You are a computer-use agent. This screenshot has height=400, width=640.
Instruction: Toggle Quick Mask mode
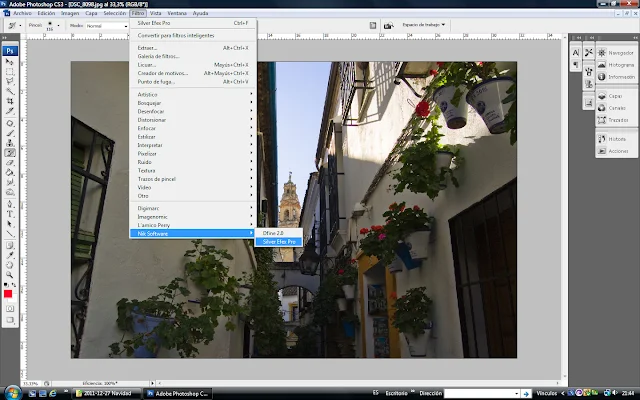point(10,309)
